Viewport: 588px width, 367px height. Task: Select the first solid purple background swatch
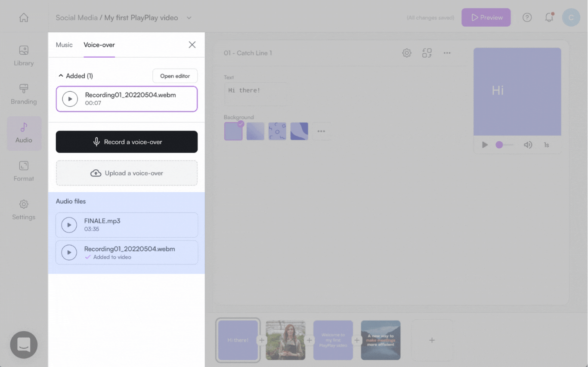tap(233, 131)
